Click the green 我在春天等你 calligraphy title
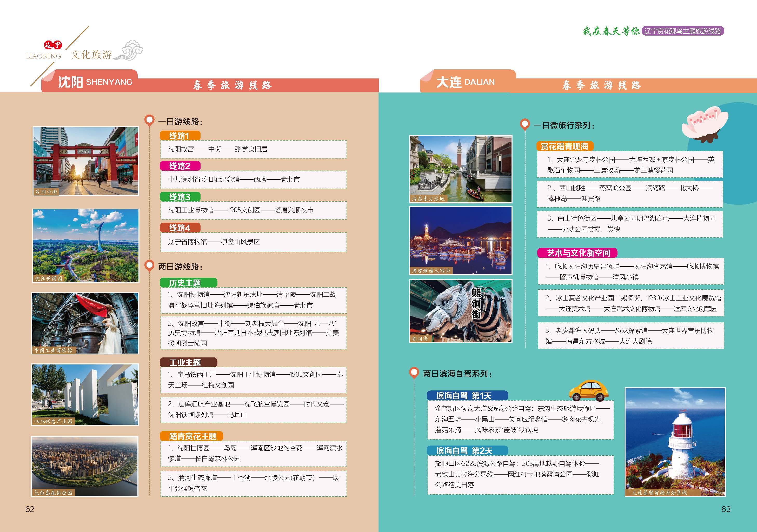757x532 pixels. tap(610, 31)
